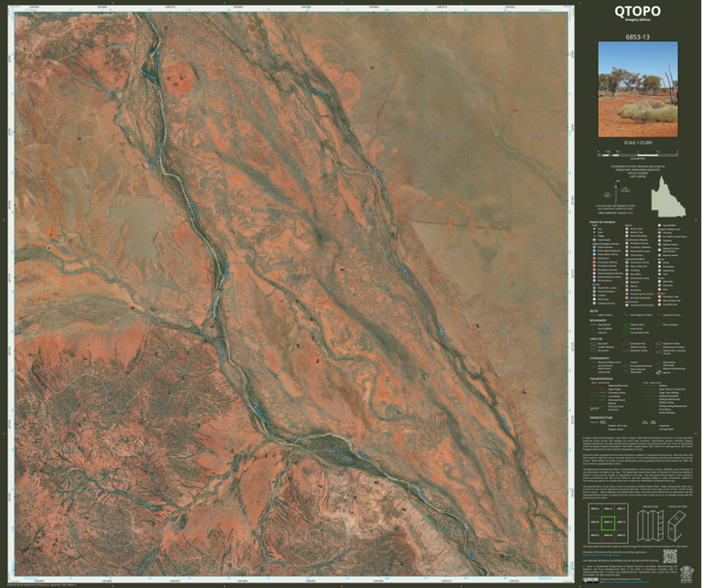This screenshot has height=588, width=702.
Task: Click the QTOPO title heading
Action: tap(637, 11)
